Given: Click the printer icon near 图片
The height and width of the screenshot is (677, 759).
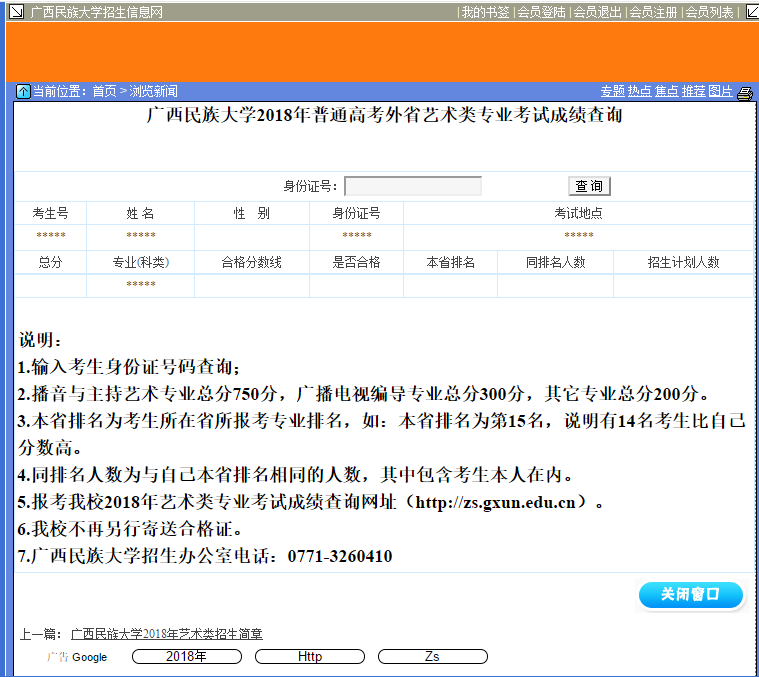Looking at the screenshot, I should coord(745,93).
